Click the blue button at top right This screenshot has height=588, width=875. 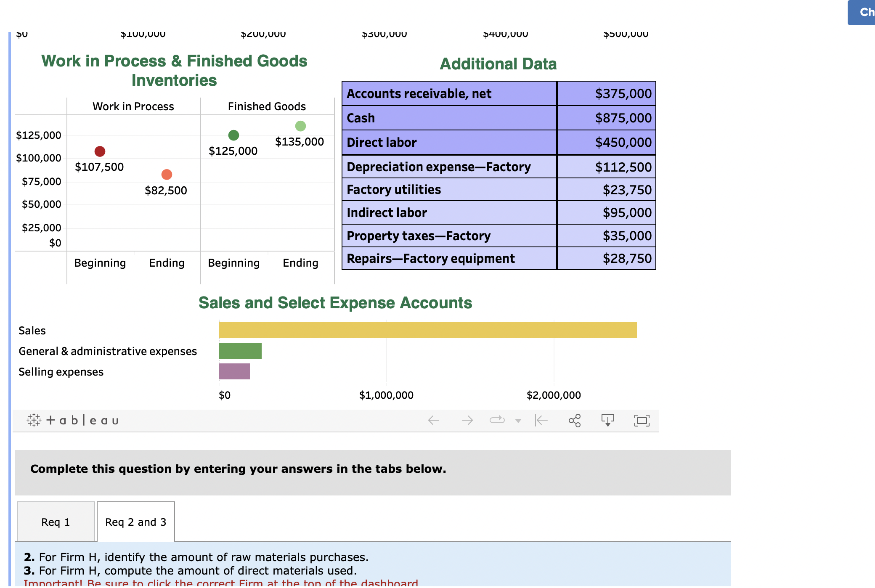pyautogui.click(x=862, y=12)
